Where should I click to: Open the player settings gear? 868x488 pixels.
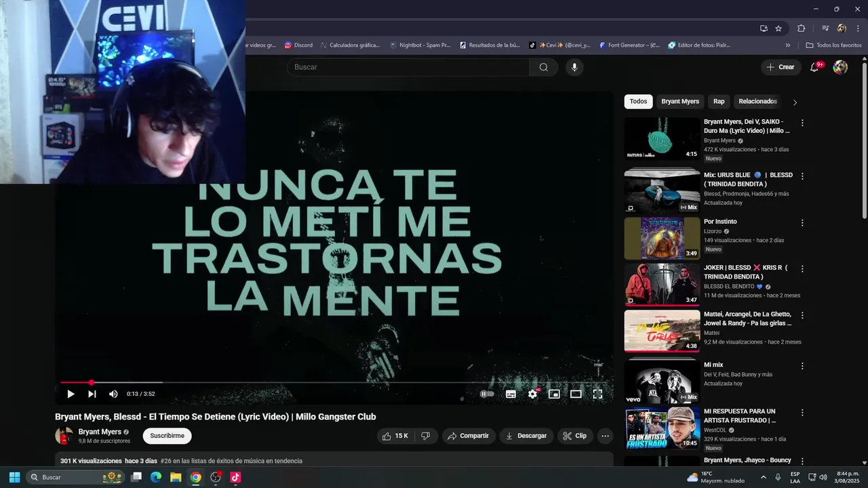[532, 394]
